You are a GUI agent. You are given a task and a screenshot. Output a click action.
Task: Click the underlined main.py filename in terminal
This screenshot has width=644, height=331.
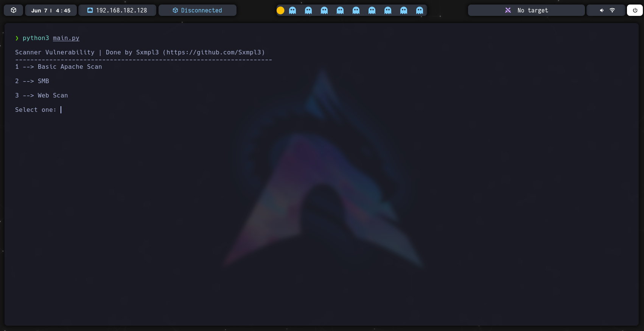(x=66, y=38)
